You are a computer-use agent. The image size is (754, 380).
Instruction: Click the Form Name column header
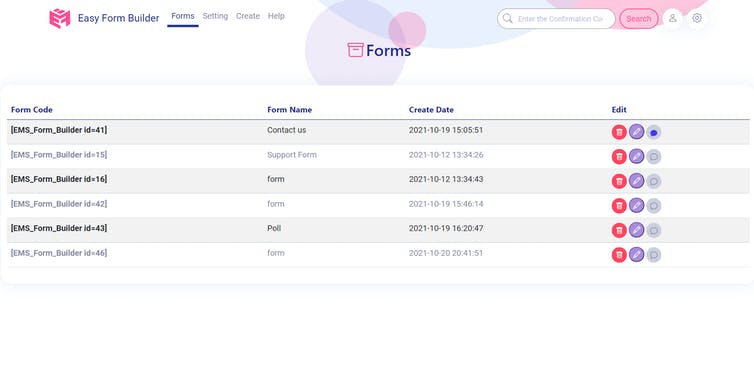click(x=289, y=110)
